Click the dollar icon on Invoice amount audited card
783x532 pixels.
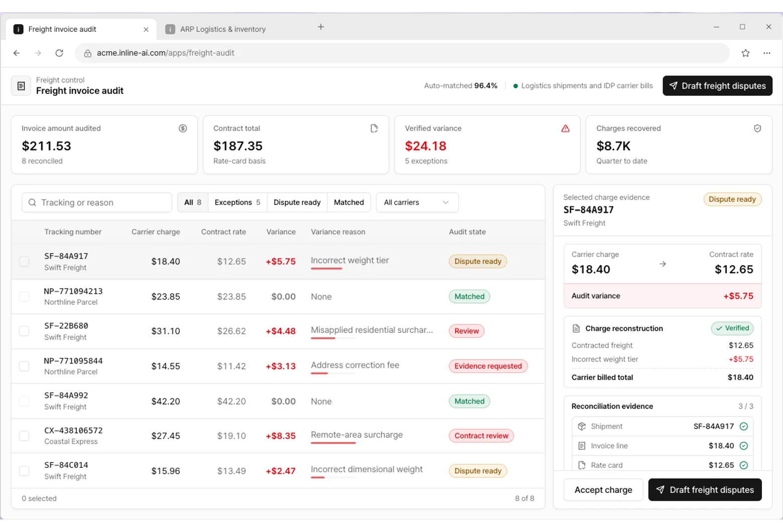click(x=183, y=128)
